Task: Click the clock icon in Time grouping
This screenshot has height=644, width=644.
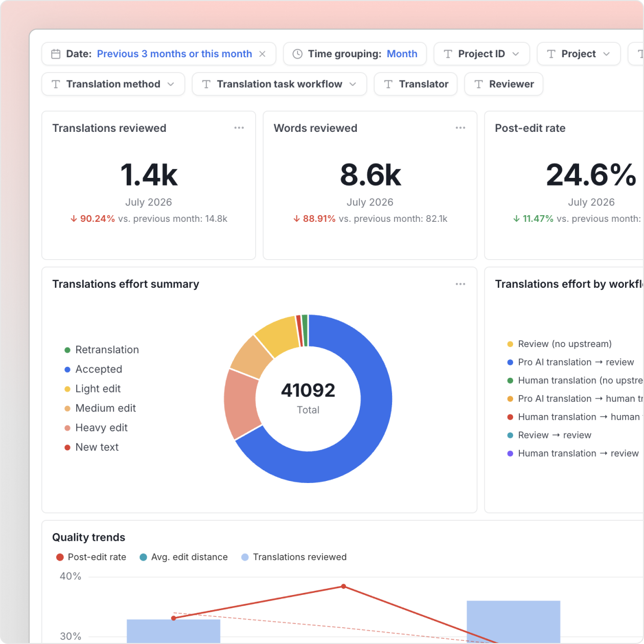Action: (297, 54)
